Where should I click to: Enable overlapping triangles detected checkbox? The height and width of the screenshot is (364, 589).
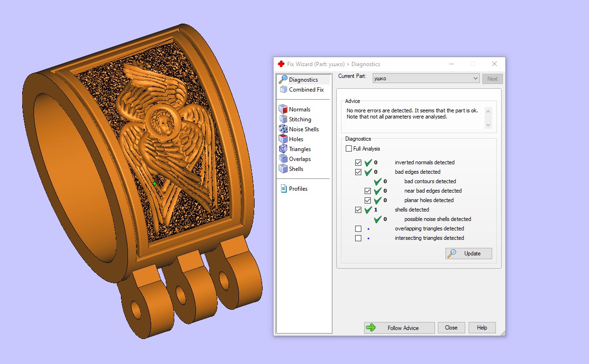[359, 229]
